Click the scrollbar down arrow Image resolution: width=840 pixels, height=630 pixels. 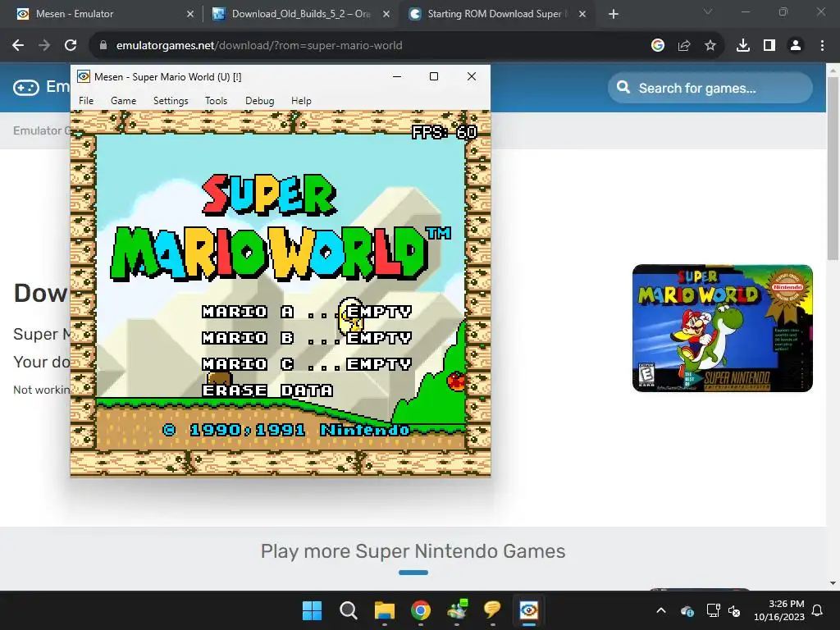coord(833,583)
